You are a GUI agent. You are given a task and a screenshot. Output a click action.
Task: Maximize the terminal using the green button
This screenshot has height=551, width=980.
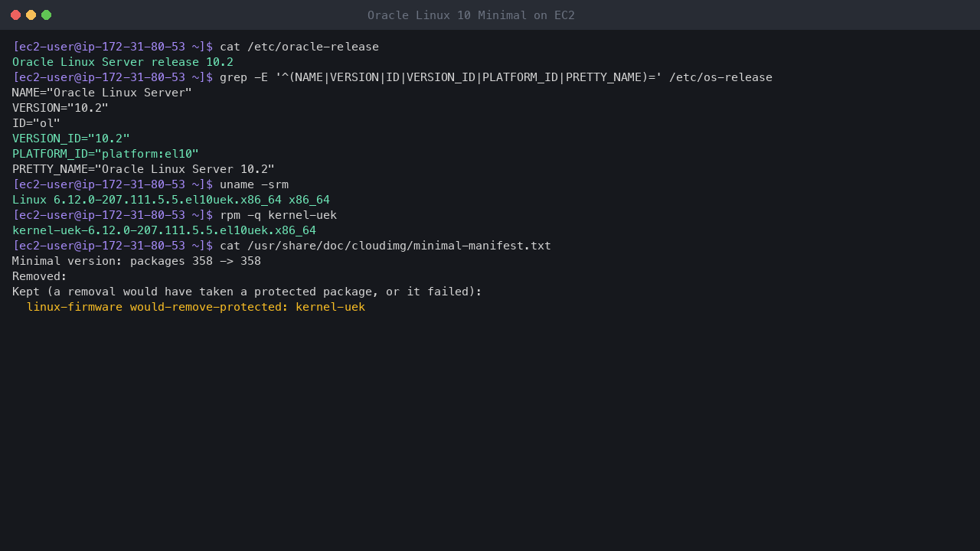pyautogui.click(x=46, y=15)
